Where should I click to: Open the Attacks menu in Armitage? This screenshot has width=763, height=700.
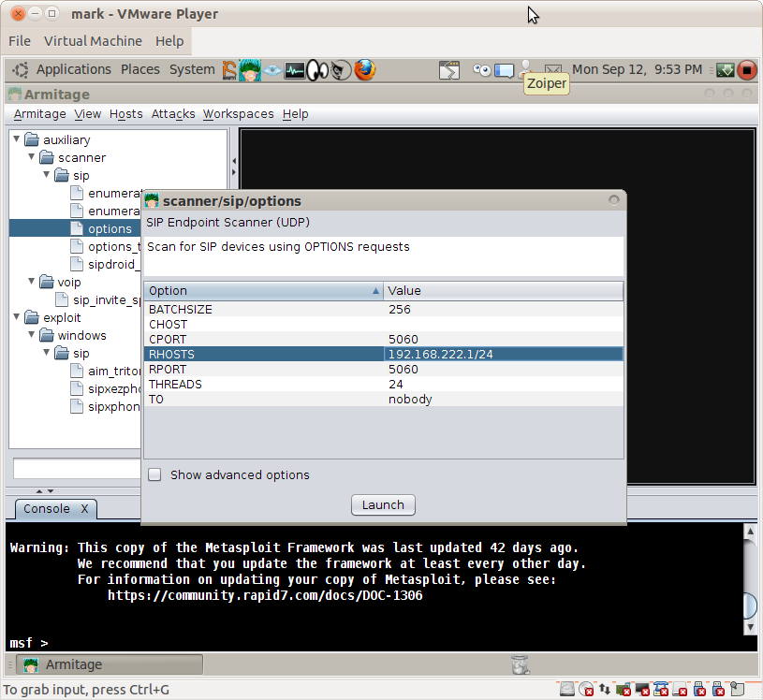click(172, 113)
